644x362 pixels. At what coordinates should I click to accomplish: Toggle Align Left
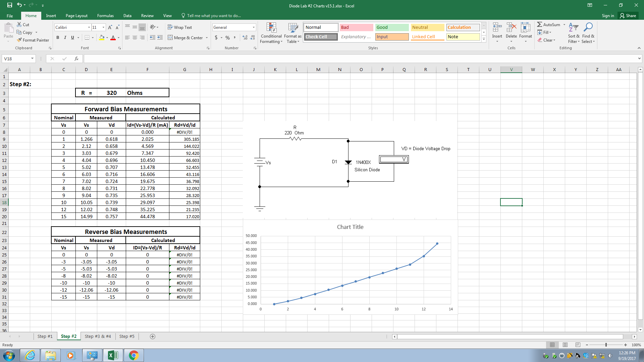click(x=127, y=38)
